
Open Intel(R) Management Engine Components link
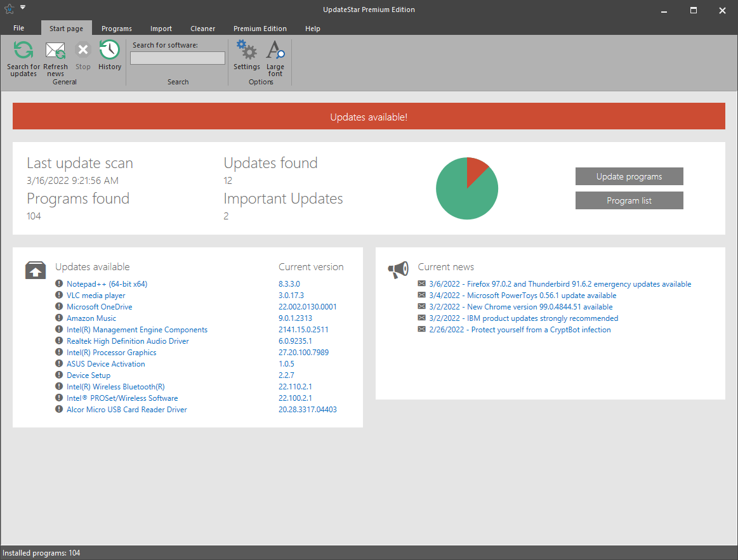pos(137,329)
